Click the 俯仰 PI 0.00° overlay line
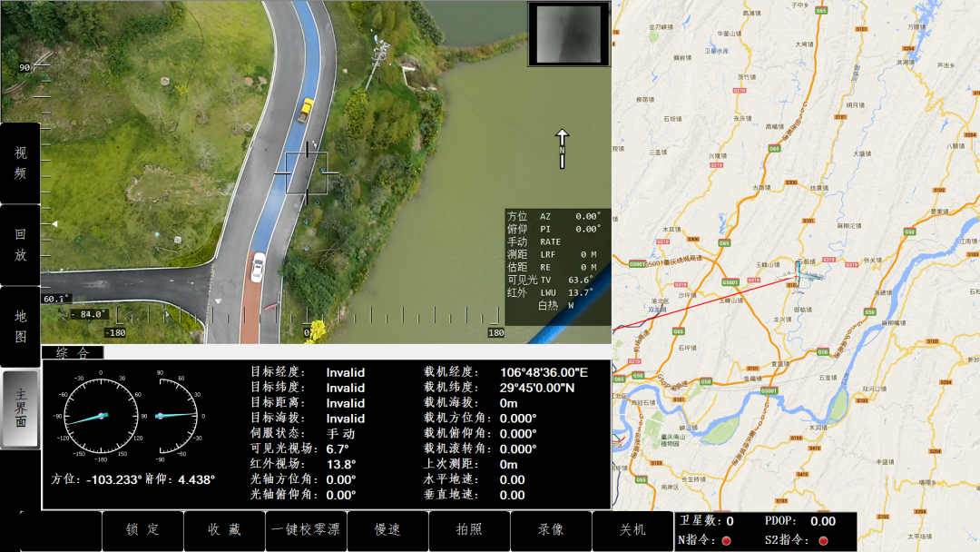Screen dimensions: 980x552 tap(554, 230)
